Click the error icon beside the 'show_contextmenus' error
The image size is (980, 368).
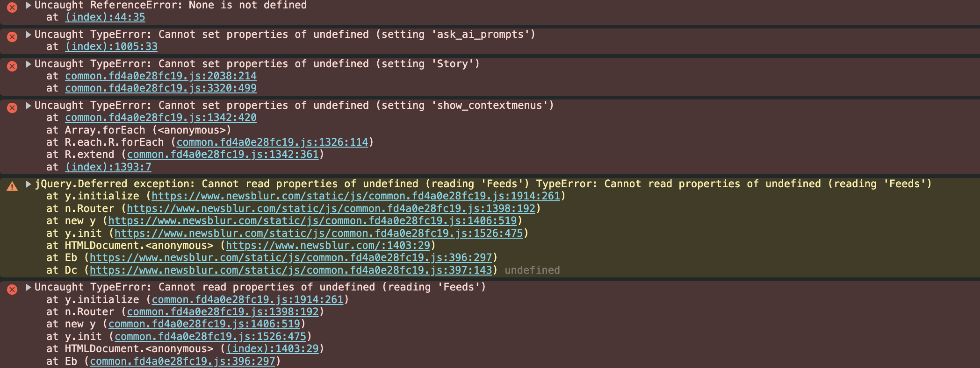coord(12,108)
